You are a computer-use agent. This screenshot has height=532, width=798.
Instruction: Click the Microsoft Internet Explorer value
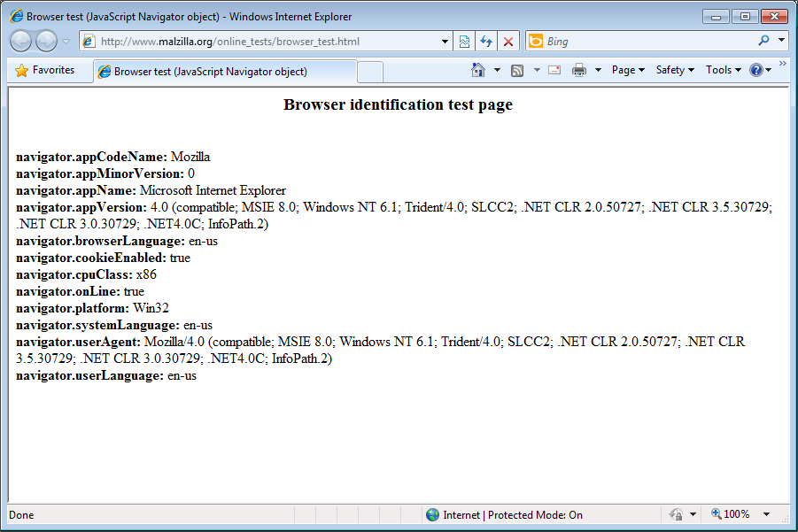(213, 190)
